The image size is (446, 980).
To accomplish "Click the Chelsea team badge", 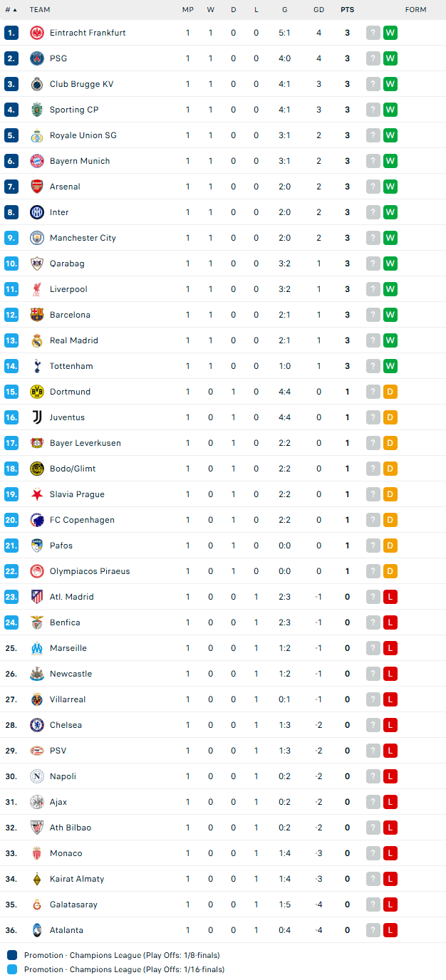I will click(37, 725).
